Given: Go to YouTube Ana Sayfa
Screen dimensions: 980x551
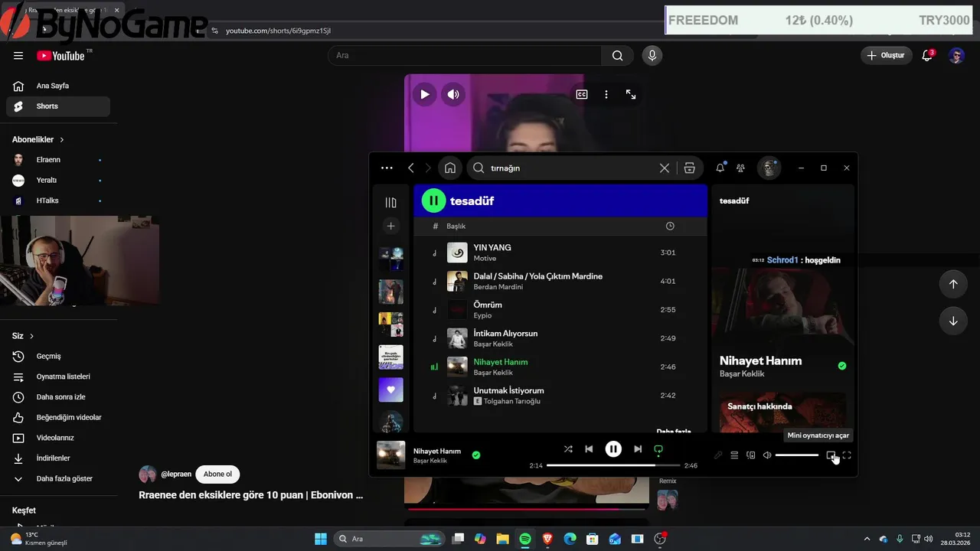Looking at the screenshot, I should click(x=58, y=86).
